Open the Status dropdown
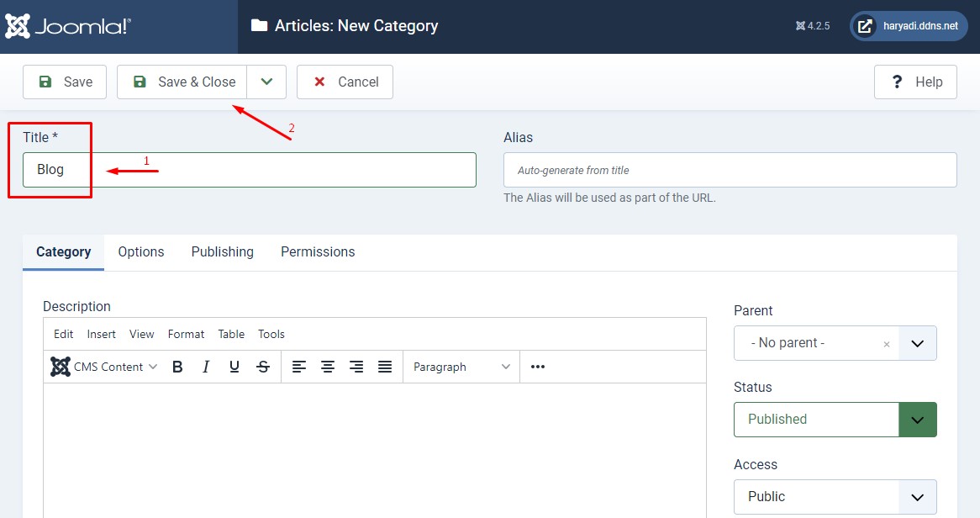The image size is (980, 518). 835,420
